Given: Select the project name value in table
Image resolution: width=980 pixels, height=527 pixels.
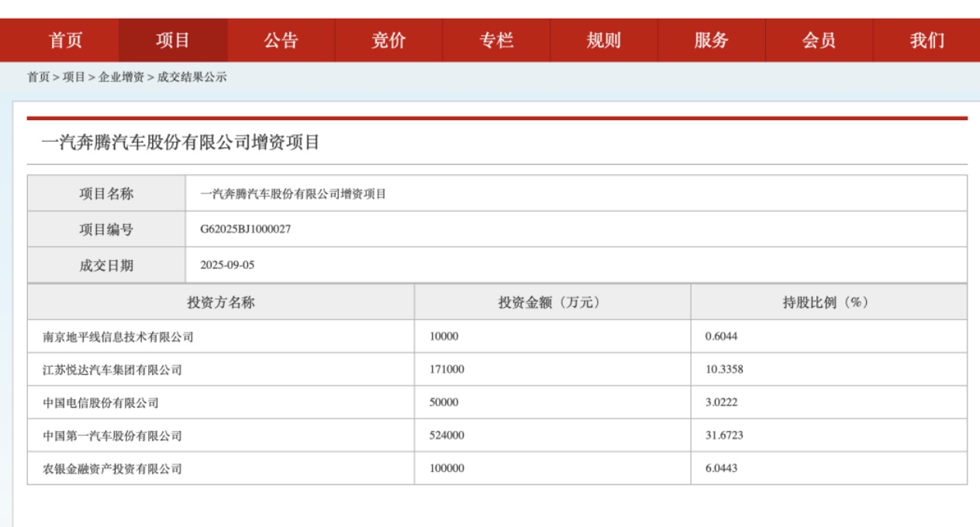Looking at the screenshot, I should tap(293, 195).
